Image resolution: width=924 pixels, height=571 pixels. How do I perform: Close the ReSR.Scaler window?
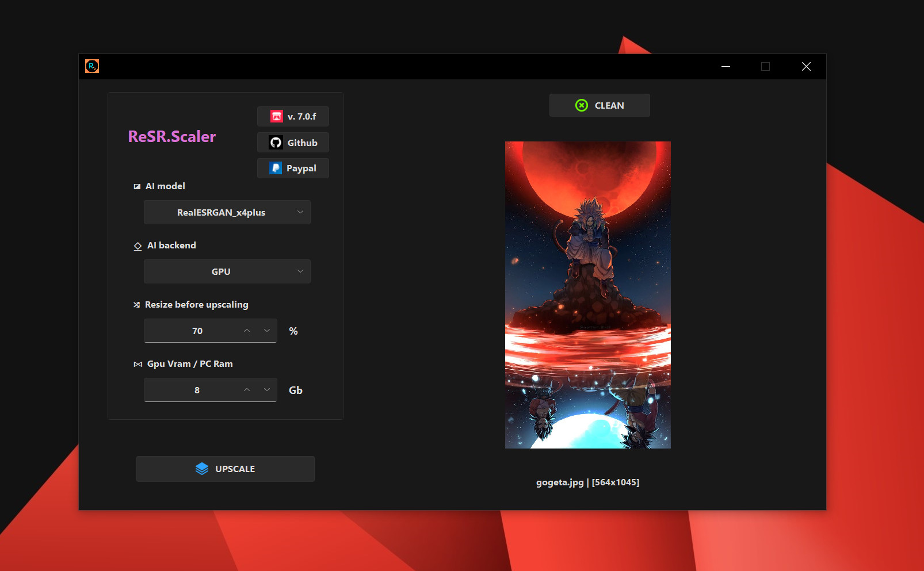806,66
